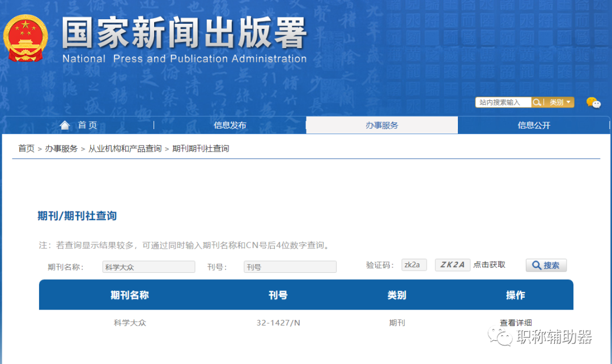
Task: Switch to the 信息发布 tab
Action: pos(229,125)
